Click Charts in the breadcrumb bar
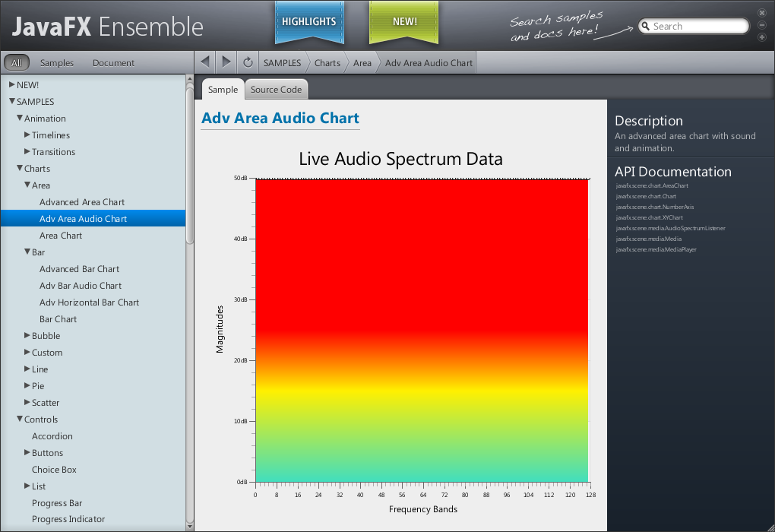 (327, 63)
